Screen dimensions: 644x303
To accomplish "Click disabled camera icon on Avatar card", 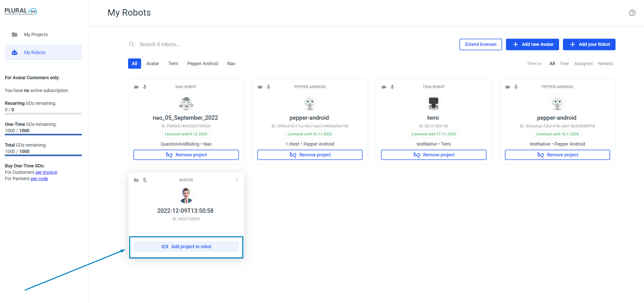I will click(136, 180).
